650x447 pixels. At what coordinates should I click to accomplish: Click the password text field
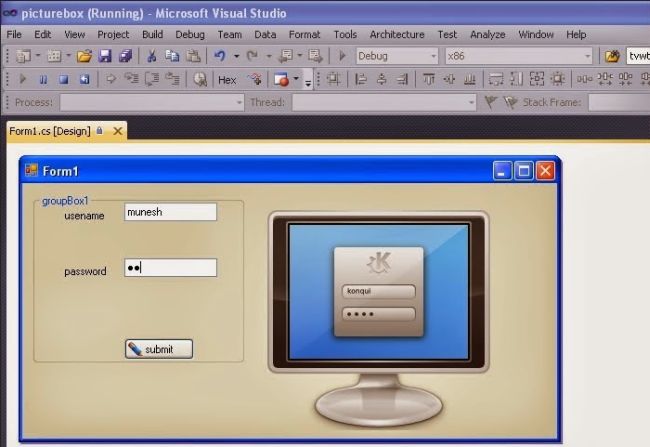coord(170,267)
